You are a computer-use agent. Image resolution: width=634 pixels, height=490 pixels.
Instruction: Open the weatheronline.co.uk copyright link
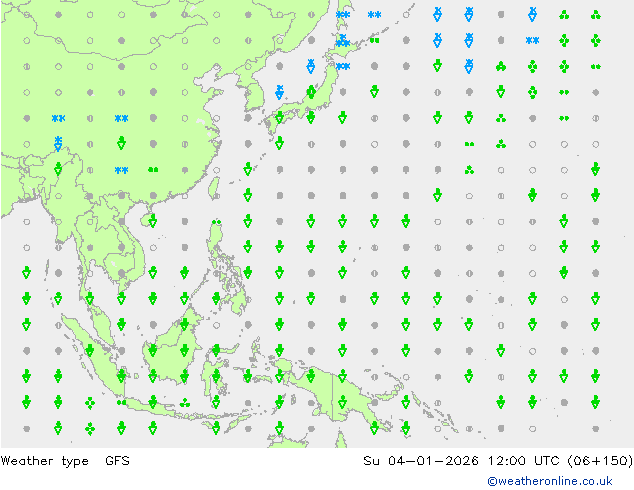point(549,481)
